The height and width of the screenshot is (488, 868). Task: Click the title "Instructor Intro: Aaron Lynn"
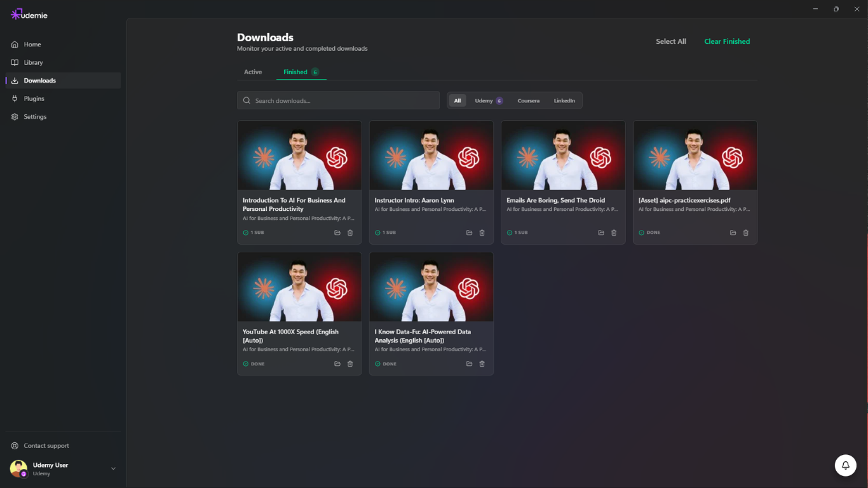coord(414,200)
